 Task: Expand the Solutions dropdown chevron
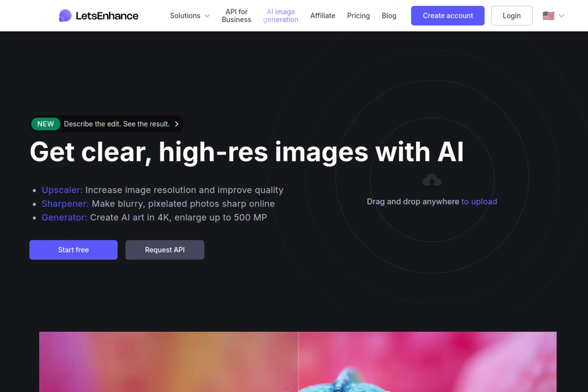click(x=207, y=16)
